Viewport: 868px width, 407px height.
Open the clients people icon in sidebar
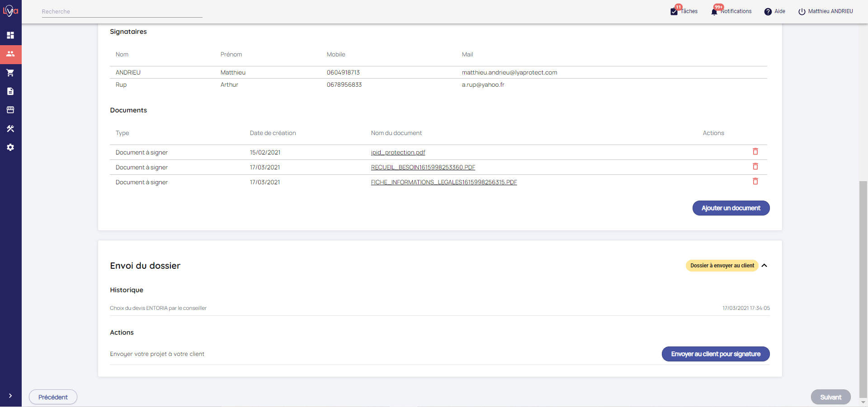tap(10, 54)
